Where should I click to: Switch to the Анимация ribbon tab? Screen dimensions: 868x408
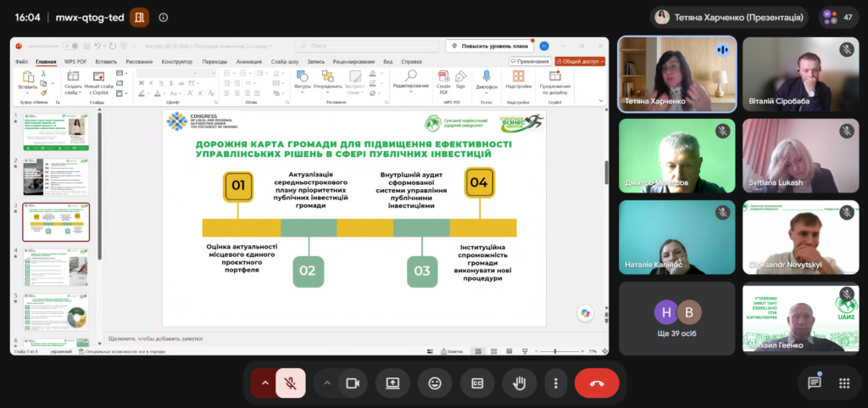pos(248,61)
